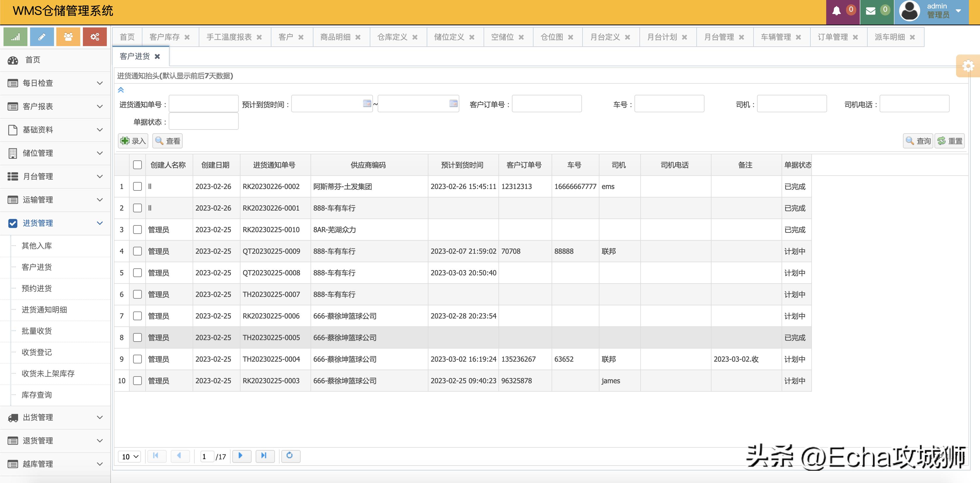The height and width of the screenshot is (483, 980).
Task: Collapse the filter panel via double-up arrow
Action: tap(121, 90)
